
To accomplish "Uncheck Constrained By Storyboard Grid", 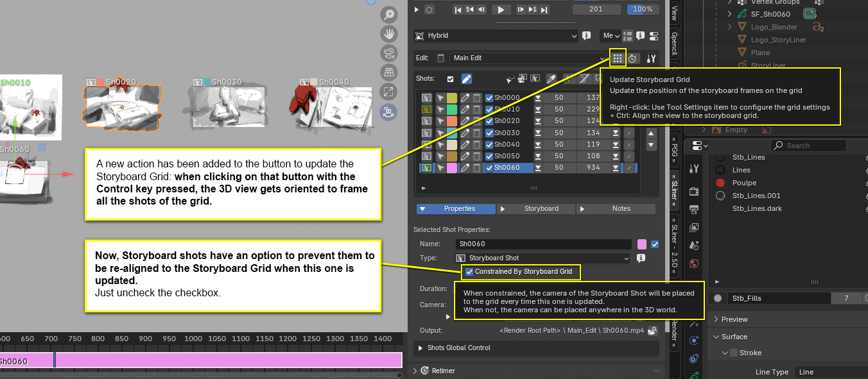I will tap(469, 272).
